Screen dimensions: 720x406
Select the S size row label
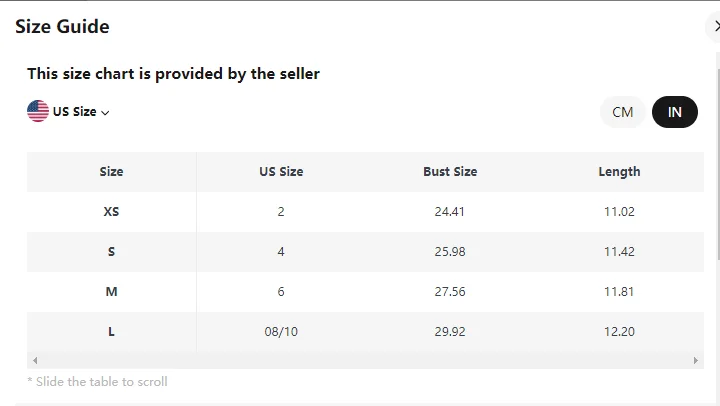tap(111, 252)
